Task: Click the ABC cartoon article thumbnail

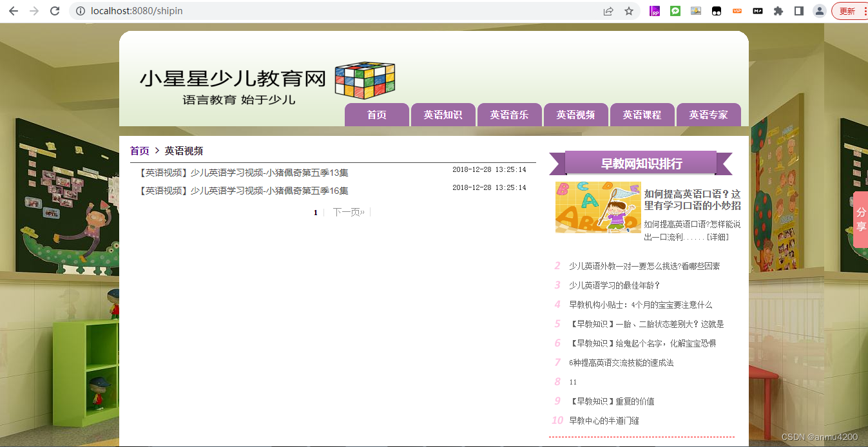Action: pos(598,207)
